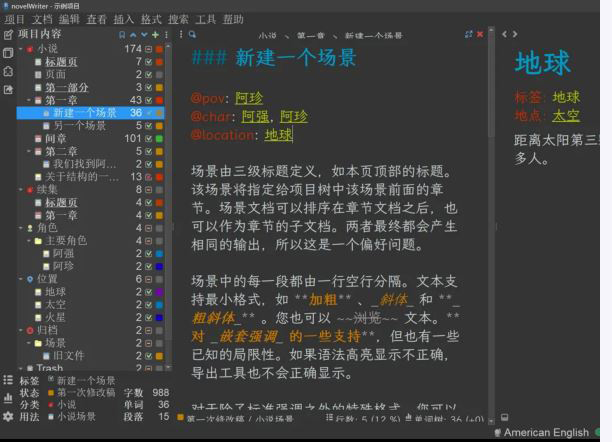Click the 阿强 tag link after @char
Viewport: 612px width, 442px height.
[x=255, y=116]
